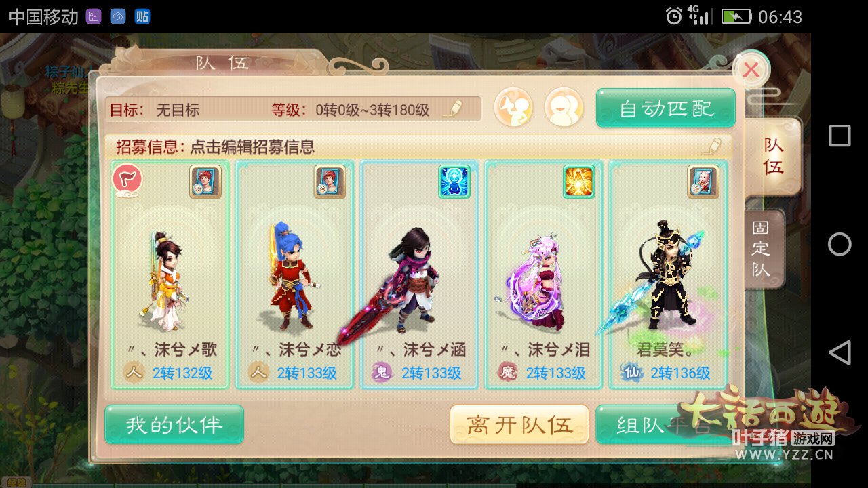
Task: Tap the 我的伙伴 button
Action: 174,425
